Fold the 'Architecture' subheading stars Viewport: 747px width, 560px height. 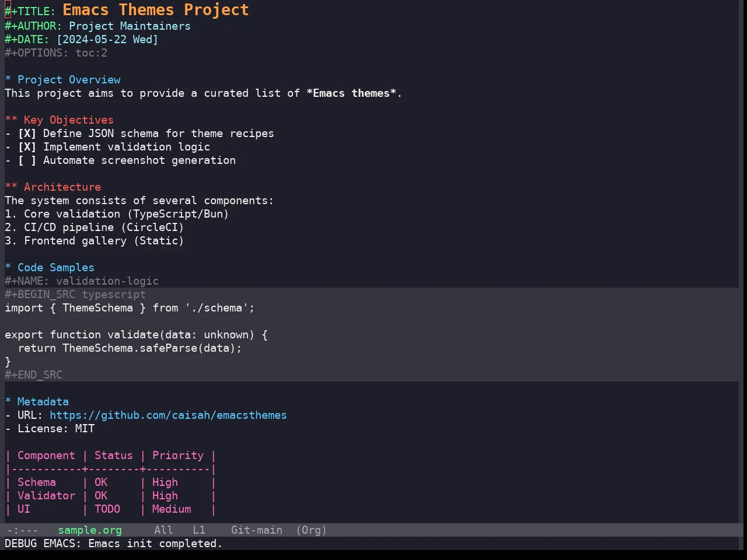click(x=11, y=187)
